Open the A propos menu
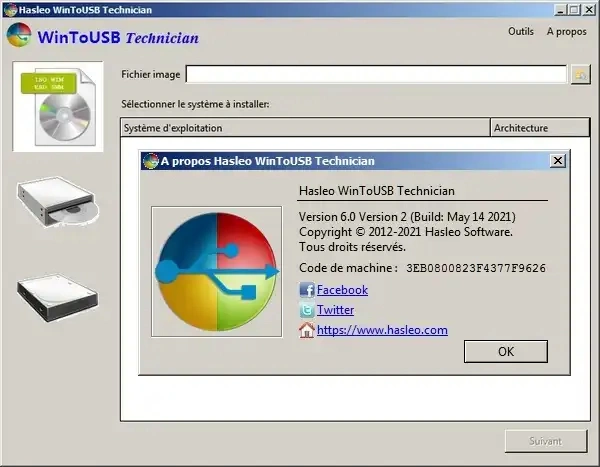The width and height of the screenshot is (600, 467). pyautogui.click(x=566, y=32)
